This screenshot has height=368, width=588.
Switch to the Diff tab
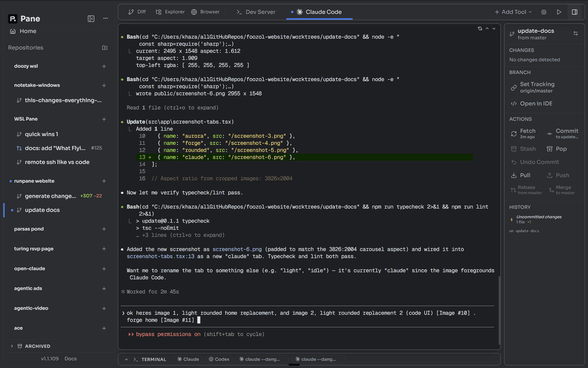click(136, 11)
